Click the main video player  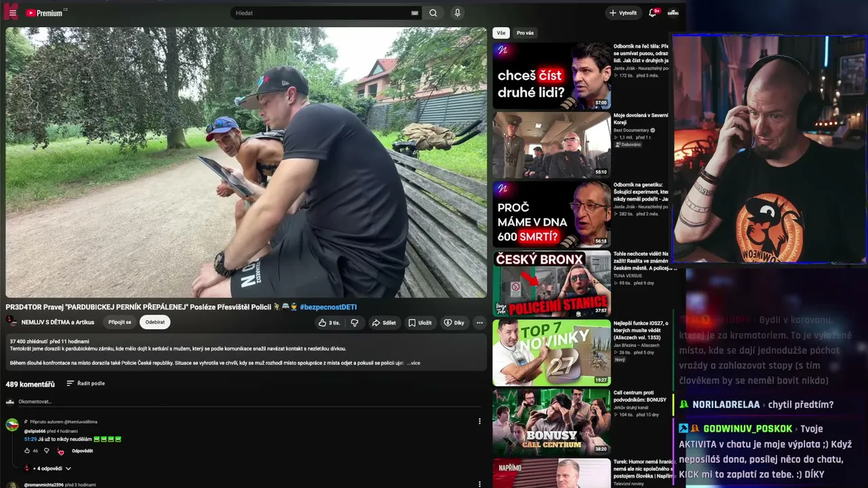coord(246,162)
